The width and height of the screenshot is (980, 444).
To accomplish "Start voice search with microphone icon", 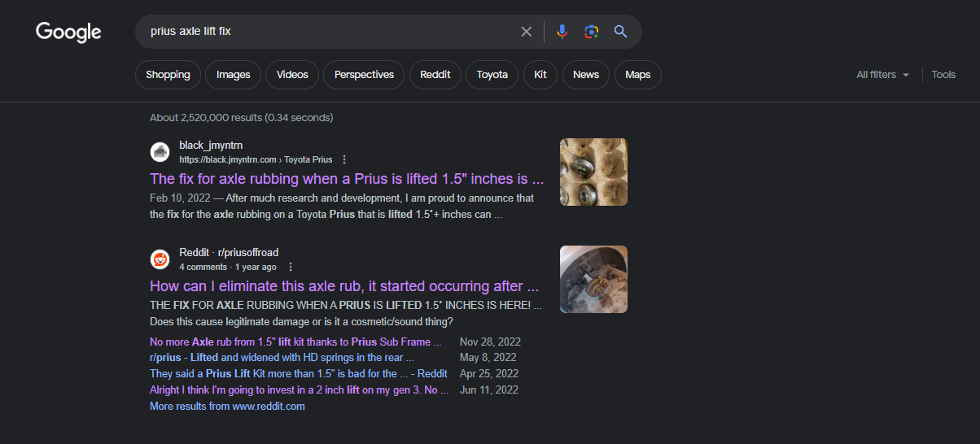I will click(x=562, y=32).
